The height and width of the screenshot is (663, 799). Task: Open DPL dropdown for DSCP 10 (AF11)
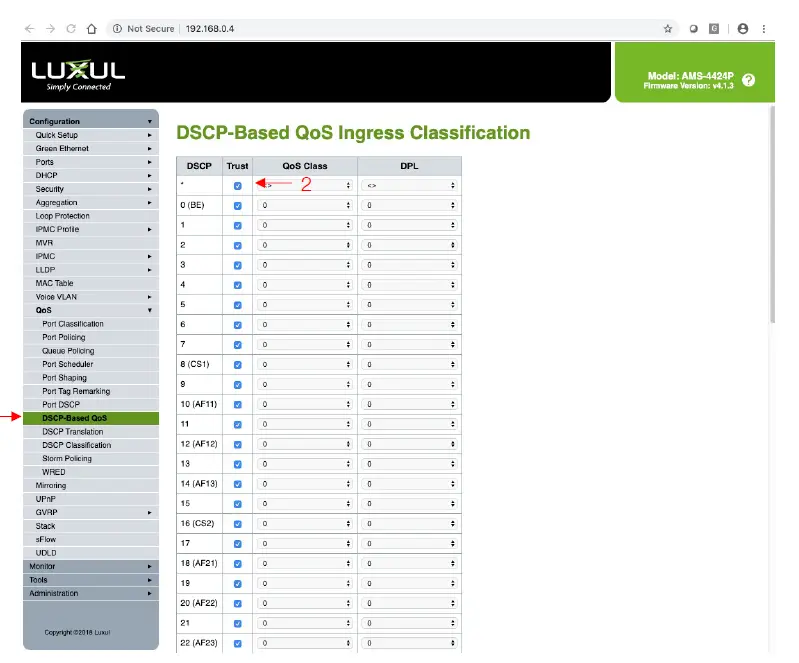coord(409,404)
